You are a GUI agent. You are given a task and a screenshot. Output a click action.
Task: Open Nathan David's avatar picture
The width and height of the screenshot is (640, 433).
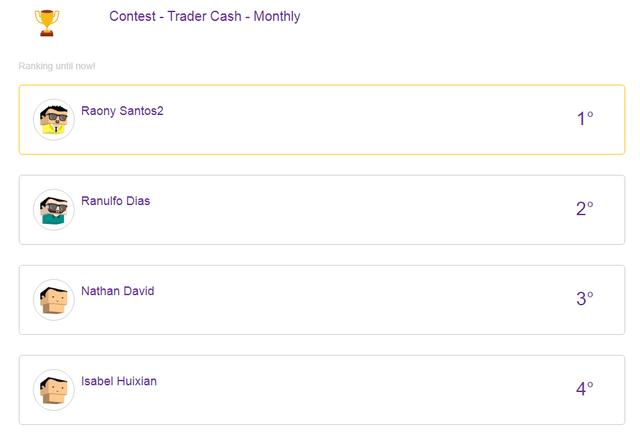54,300
